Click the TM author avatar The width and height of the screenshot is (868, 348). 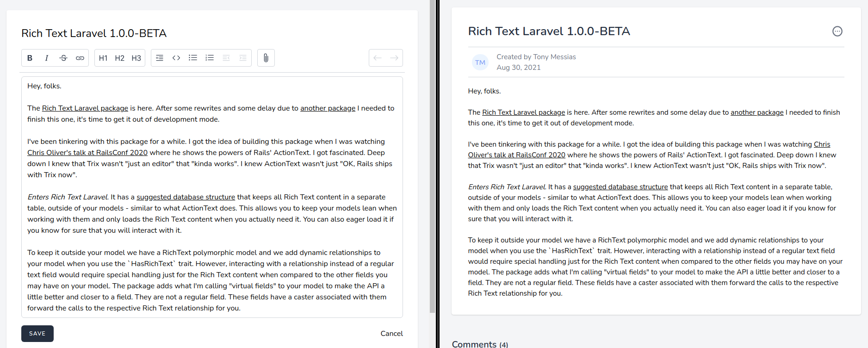click(480, 62)
